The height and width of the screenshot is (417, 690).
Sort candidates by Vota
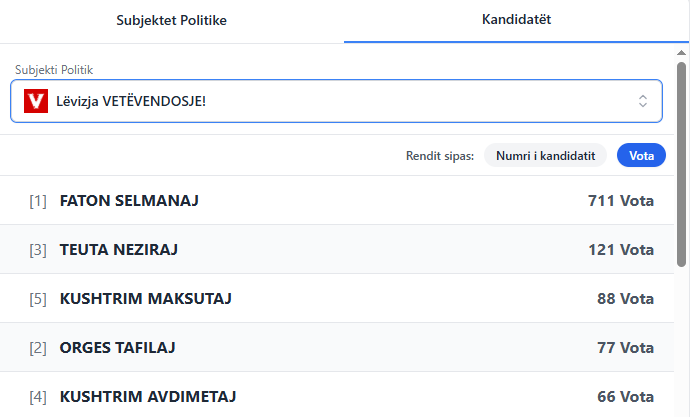coord(641,155)
